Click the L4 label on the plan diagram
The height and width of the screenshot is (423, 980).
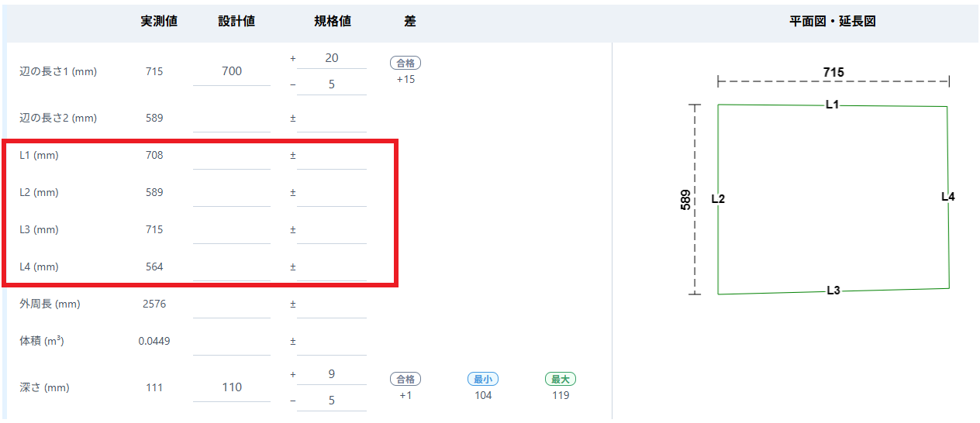coord(948,197)
